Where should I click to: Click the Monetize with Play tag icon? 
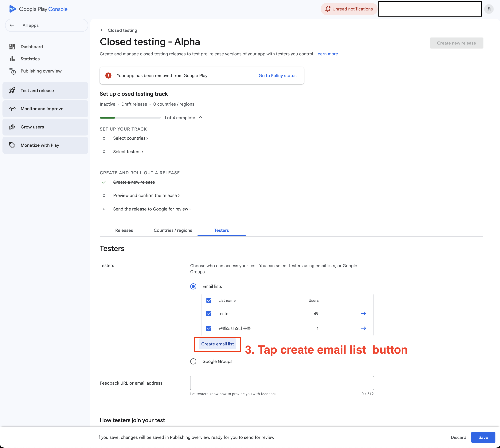(x=12, y=145)
